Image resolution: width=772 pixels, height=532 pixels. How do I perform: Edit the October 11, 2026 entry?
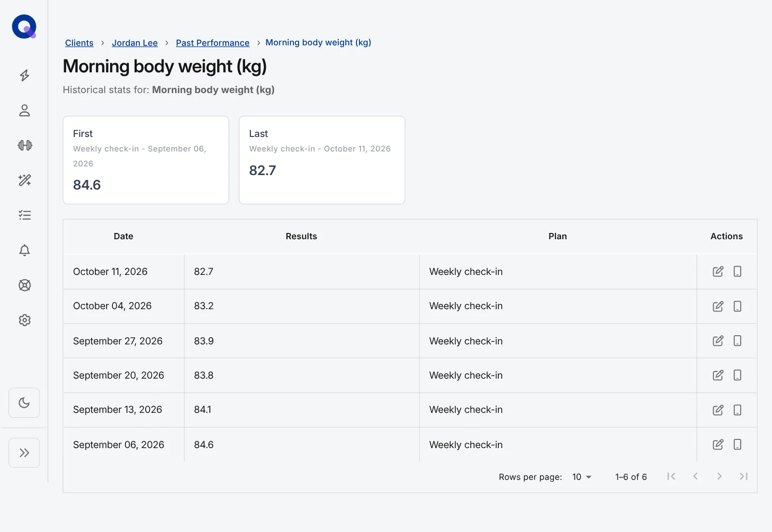[x=718, y=272]
